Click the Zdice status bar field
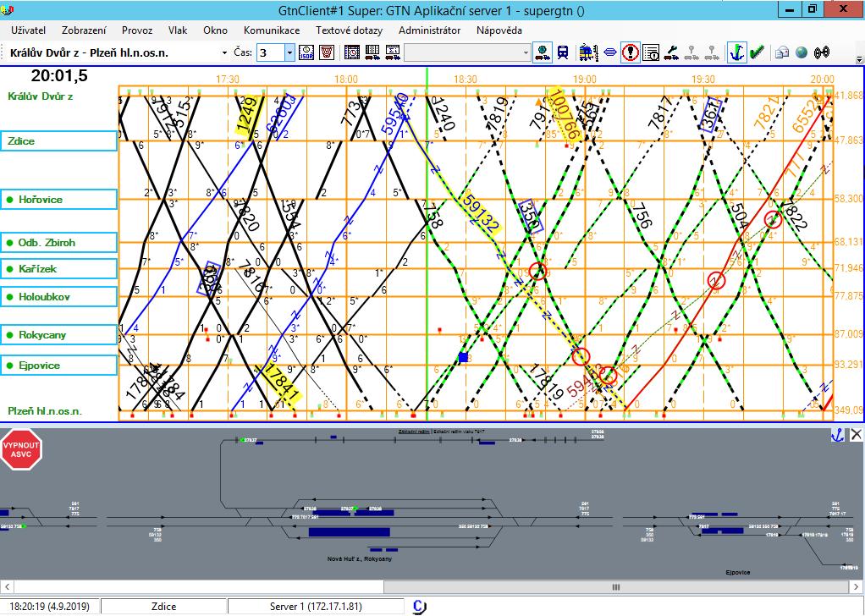865x616 pixels. point(164,607)
